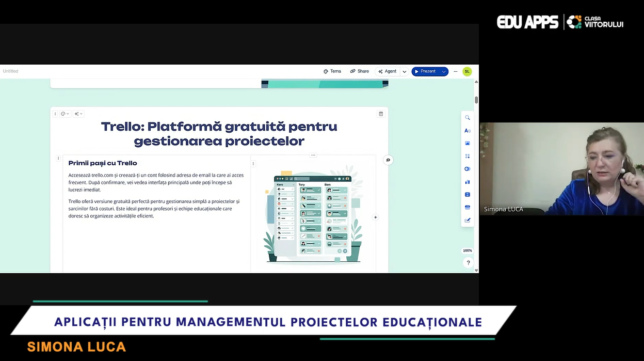Screen dimensions: 644x361
Task: Click the Trello slide main heading
Action: [x=219, y=134]
